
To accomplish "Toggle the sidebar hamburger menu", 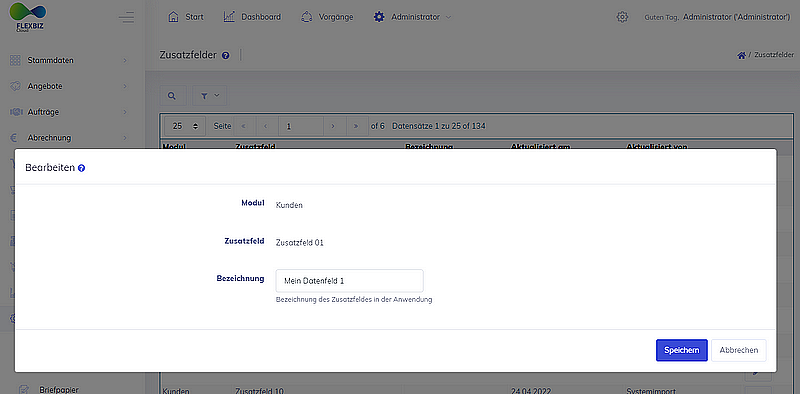I will 127,17.
